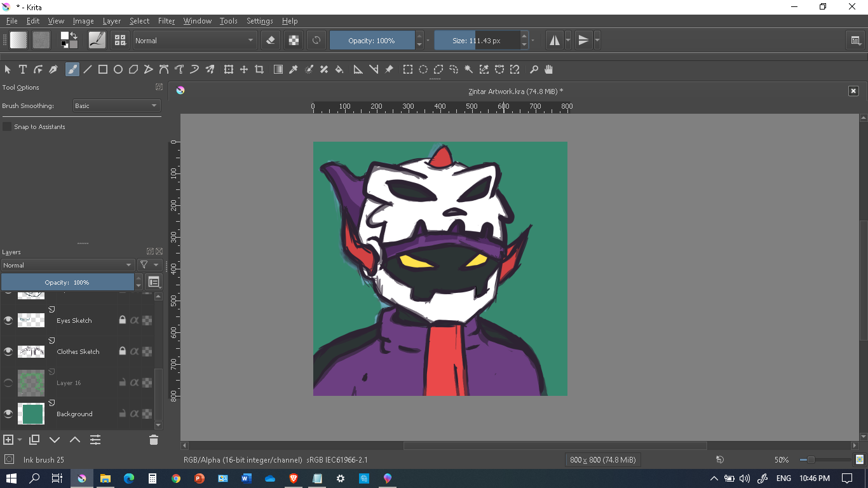This screenshot has height=488, width=868.
Task: Click the image size 800 x 800 status button
Action: tap(602, 460)
